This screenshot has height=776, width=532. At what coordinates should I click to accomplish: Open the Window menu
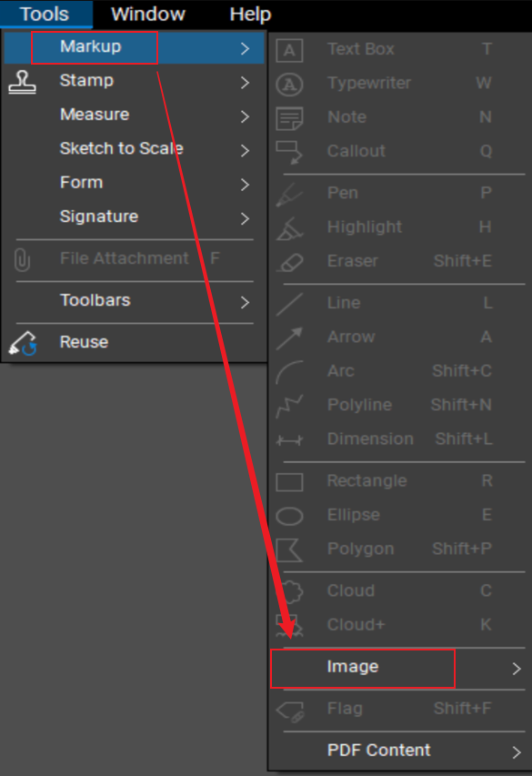tap(147, 14)
